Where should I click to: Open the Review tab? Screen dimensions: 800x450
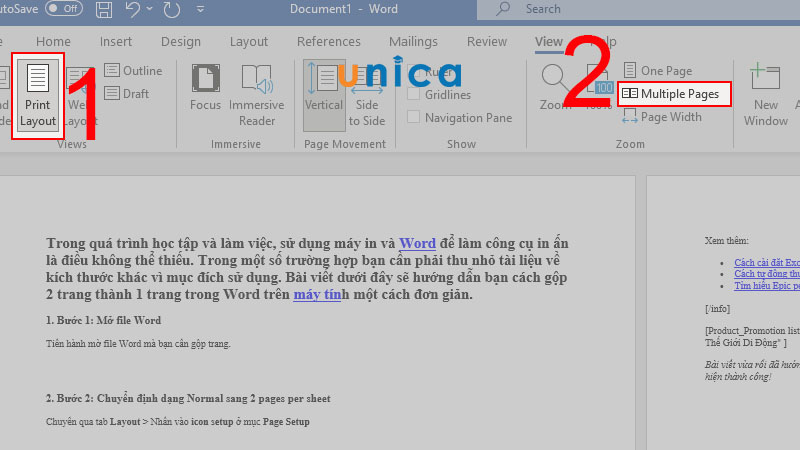pyautogui.click(x=487, y=41)
